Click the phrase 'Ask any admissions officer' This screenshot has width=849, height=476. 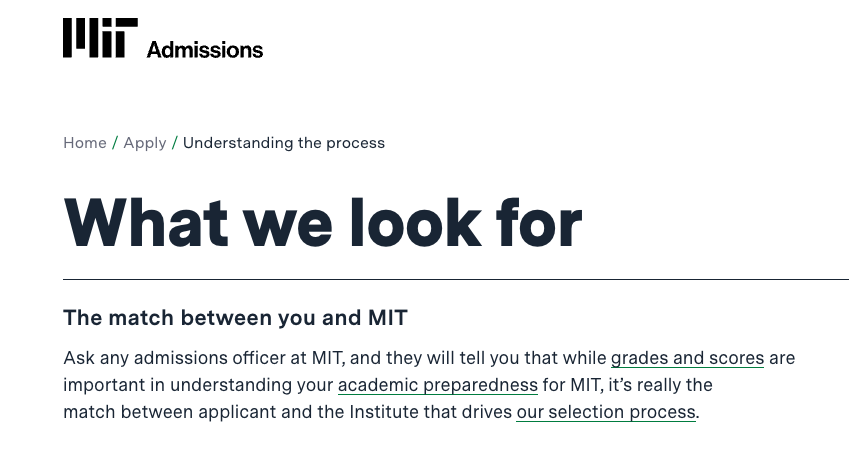click(163, 358)
